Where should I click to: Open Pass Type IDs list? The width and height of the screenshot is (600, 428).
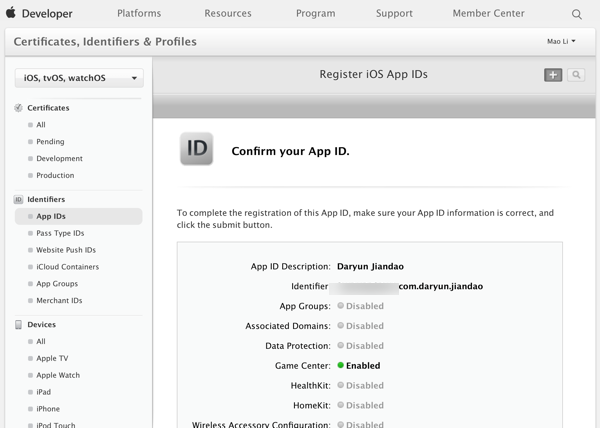point(60,233)
